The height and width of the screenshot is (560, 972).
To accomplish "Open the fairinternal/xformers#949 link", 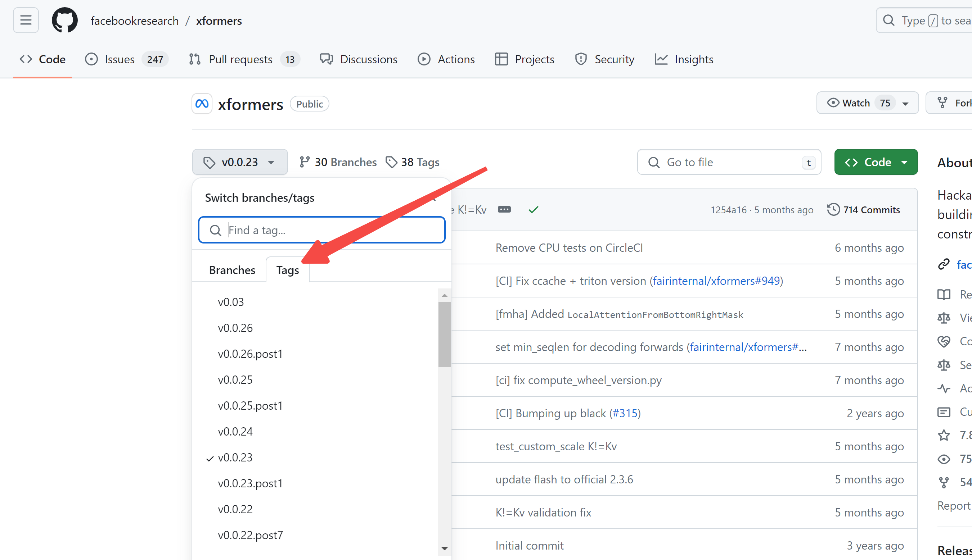I will (716, 281).
